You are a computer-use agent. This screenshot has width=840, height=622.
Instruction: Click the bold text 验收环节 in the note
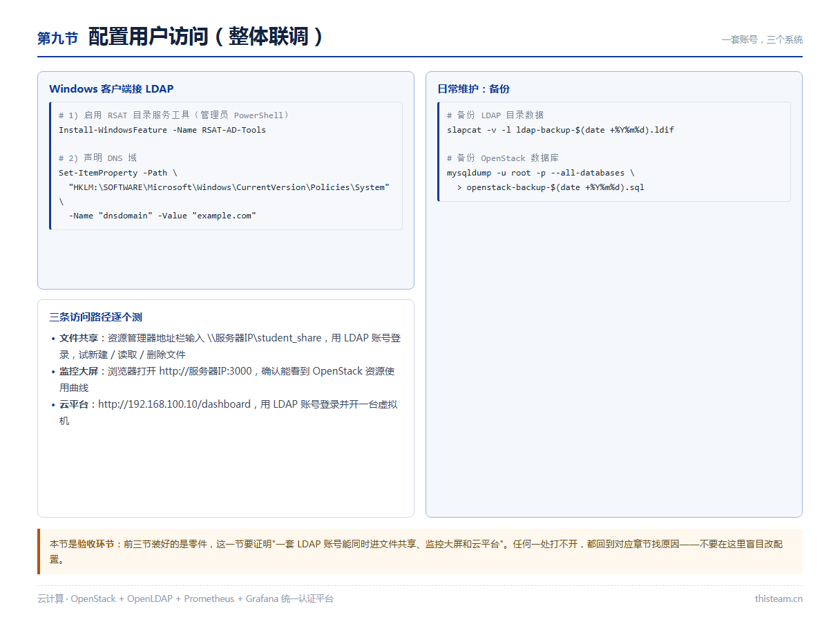[95, 545]
